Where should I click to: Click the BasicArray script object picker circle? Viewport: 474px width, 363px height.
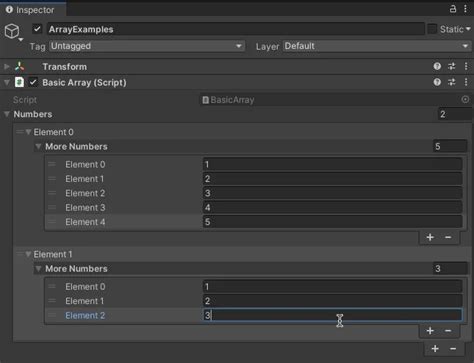coord(465,99)
